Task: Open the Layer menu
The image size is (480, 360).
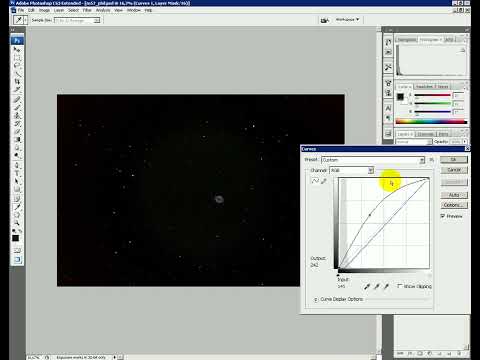Action: click(59, 10)
